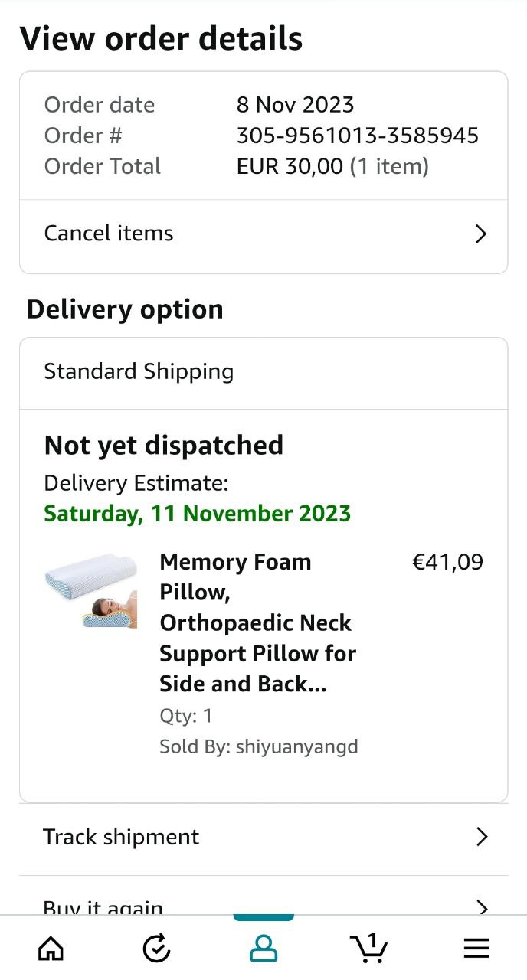The width and height of the screenshot is (527, 980).
Task: Tap the Not yet dispatched status
Action: click(x=164, y=445)
